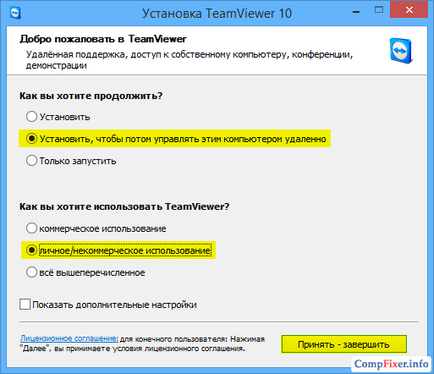
Task: Minimize the TeamViewer installer window
Action: [356, 11]
